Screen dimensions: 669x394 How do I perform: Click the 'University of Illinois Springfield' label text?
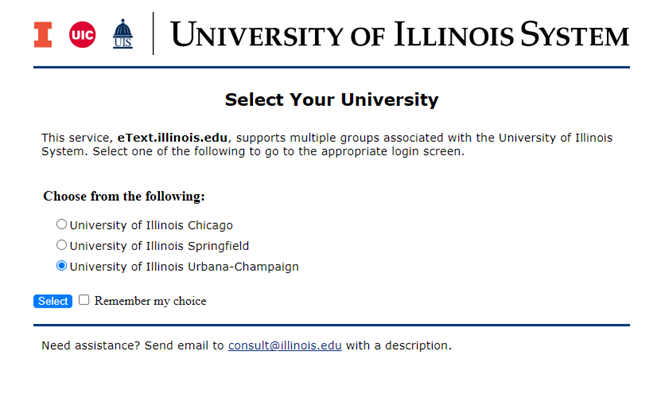pos(159,246)
